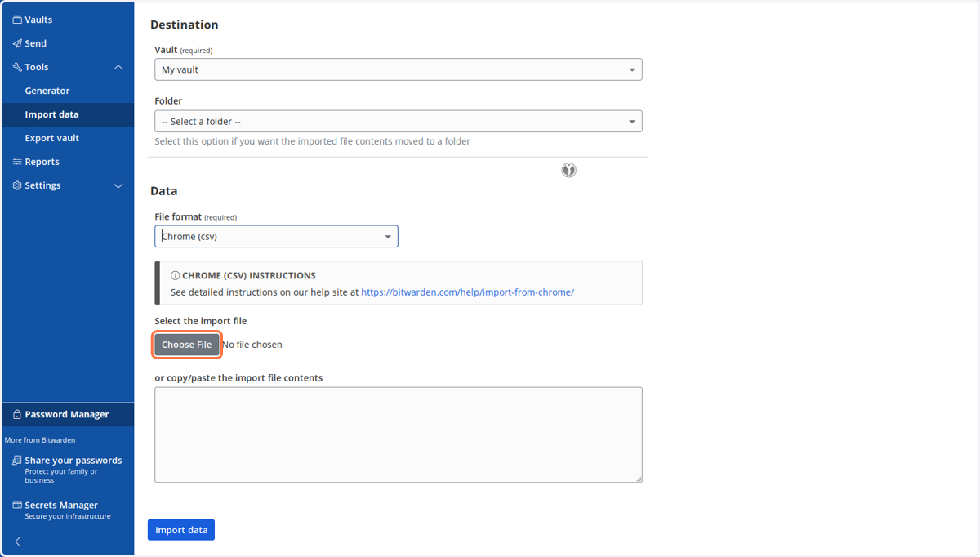Screen dimensions: 980x557
Task: Click the CHROME (CSV) INSTRUCTIONS title
Action: click(x=249, y=276)
